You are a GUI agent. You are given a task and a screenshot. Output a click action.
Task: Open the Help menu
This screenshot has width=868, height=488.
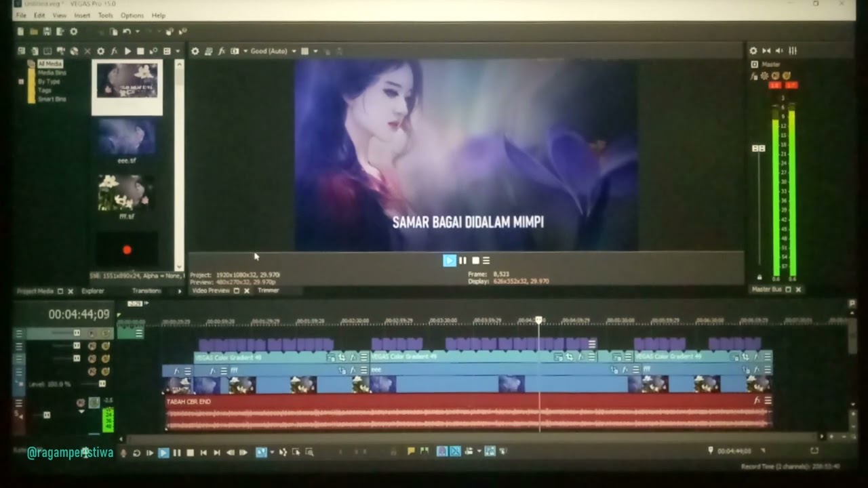[159, 15]
